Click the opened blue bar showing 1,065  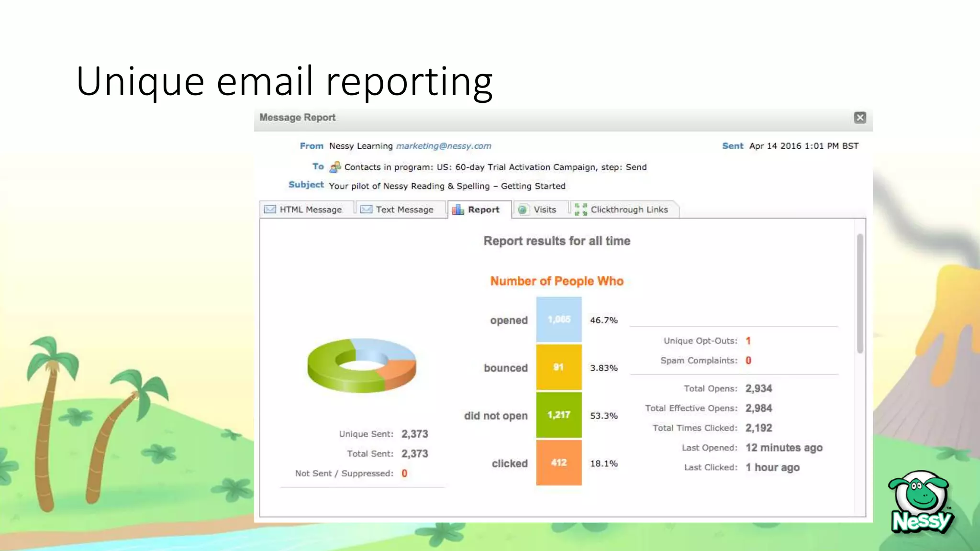pos(559,320)
